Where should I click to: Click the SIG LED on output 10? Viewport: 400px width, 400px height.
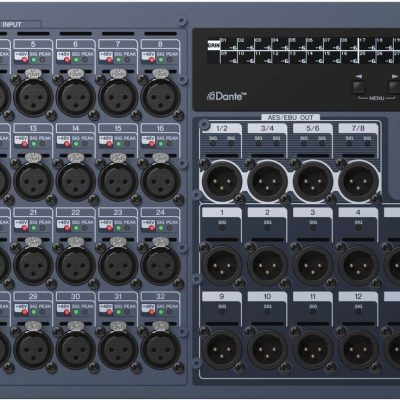pyautogui.click(x=267, y=312)
